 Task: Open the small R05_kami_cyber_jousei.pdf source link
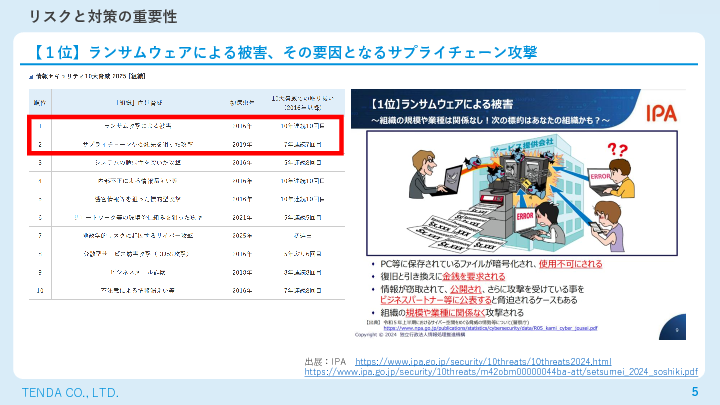point(490,328)
